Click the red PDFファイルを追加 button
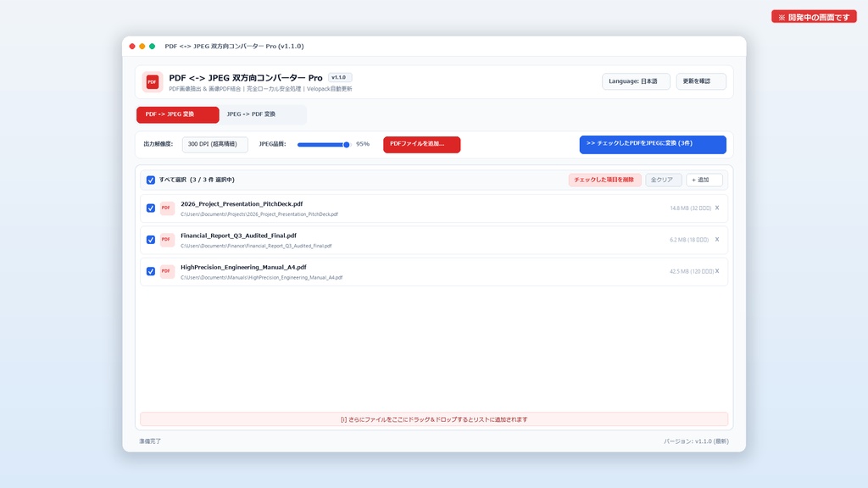This screenshot has height=488, width=868. tap(422, 144)
